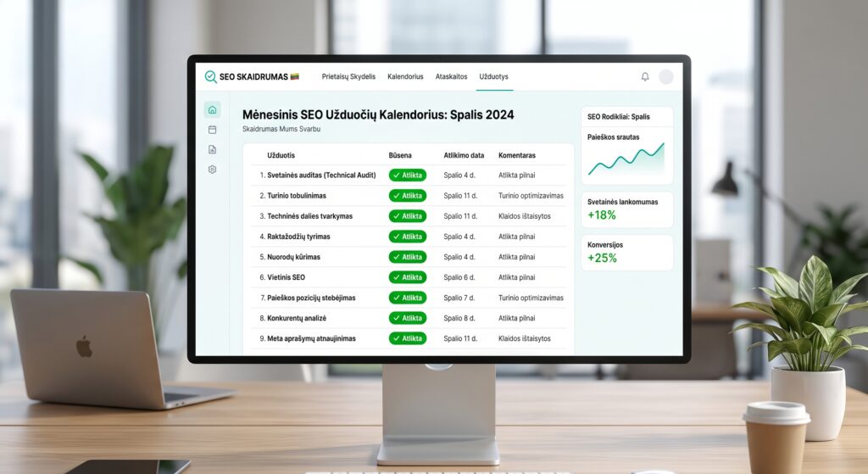Click Turinio optimizavimas comment for Paieškos pozicijų
The width and height of the screenshot is (868, 474).
pos(531,298)
